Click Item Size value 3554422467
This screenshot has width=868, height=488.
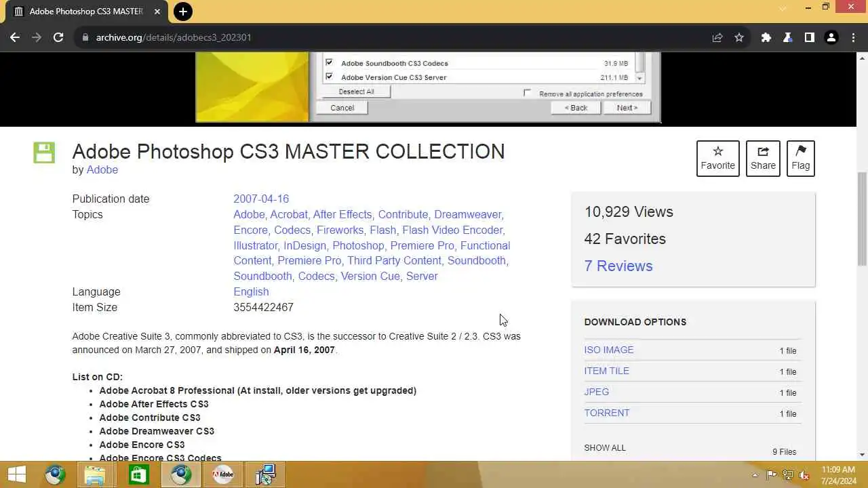[263, 307]
